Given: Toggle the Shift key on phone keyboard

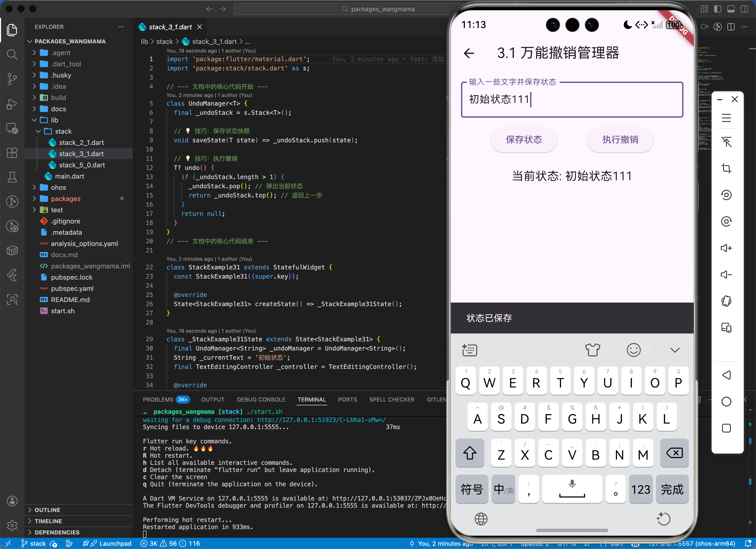Looking at the screenshot, I should pyautogui.click(x=470, y=453).
